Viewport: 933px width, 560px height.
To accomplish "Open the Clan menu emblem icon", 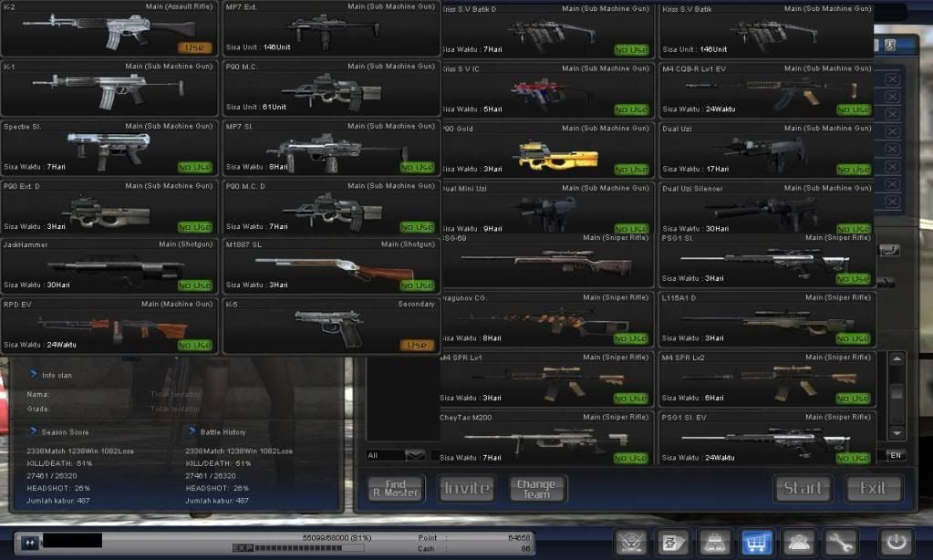I will tap(631, 542).
